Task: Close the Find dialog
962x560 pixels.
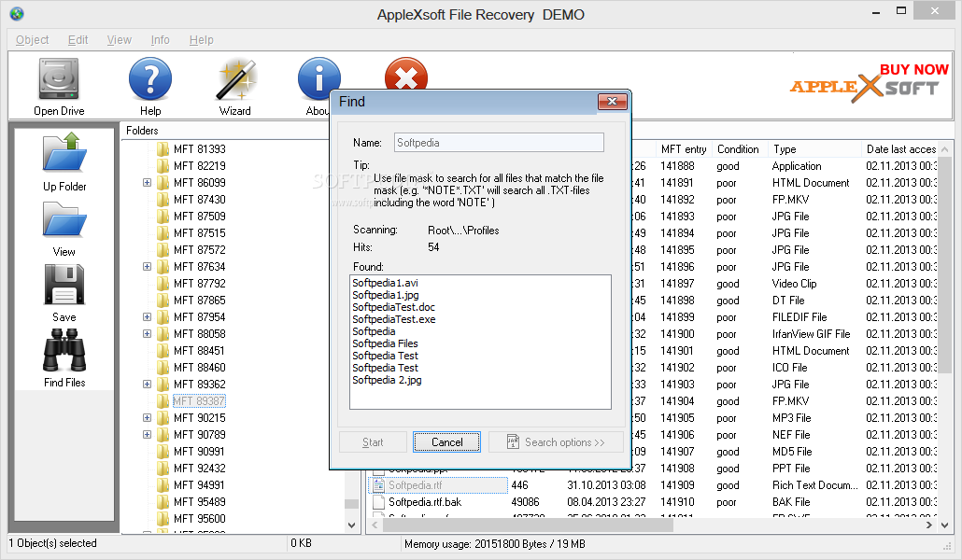Action: [x=613, y=102]
